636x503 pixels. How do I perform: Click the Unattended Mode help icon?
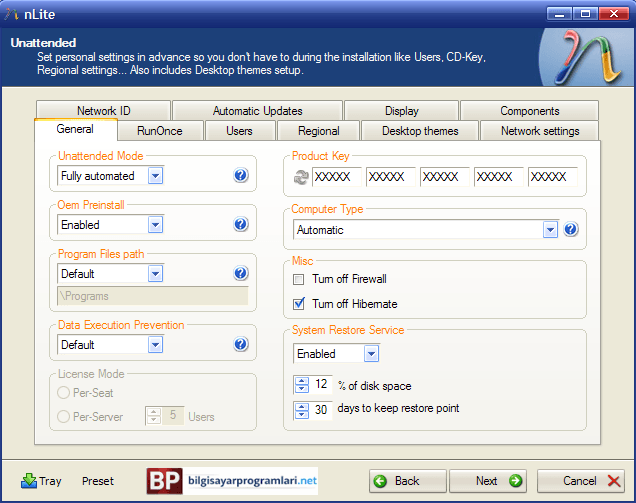tap(241, 175)
